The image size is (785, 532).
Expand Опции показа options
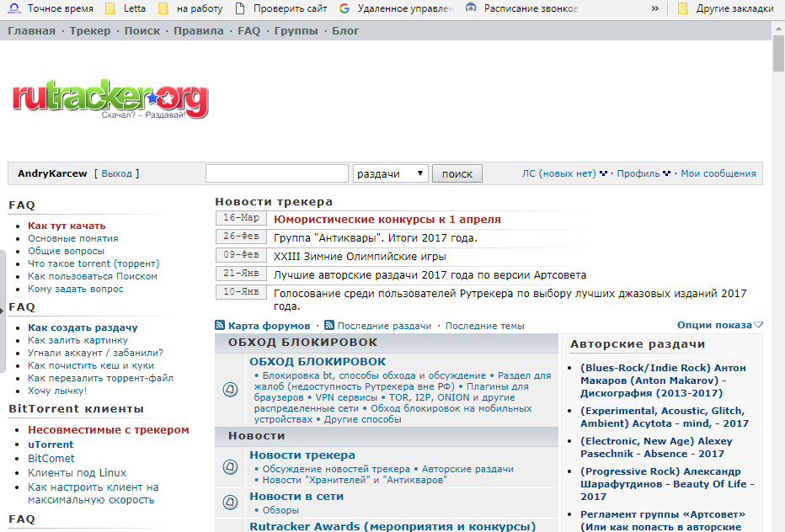[x=720, y=325]
